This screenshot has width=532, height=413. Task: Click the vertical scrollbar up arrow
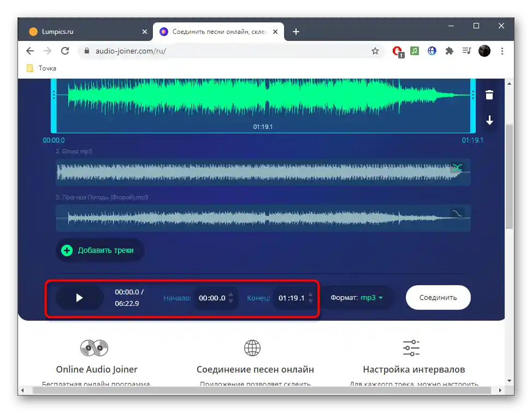[509, 83]
